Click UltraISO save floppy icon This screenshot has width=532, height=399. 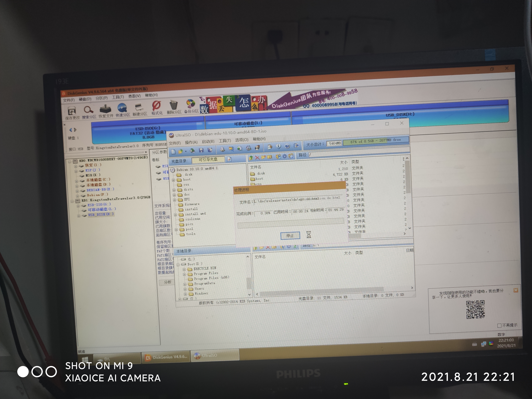pyautogui.click(x=201, y=150)
